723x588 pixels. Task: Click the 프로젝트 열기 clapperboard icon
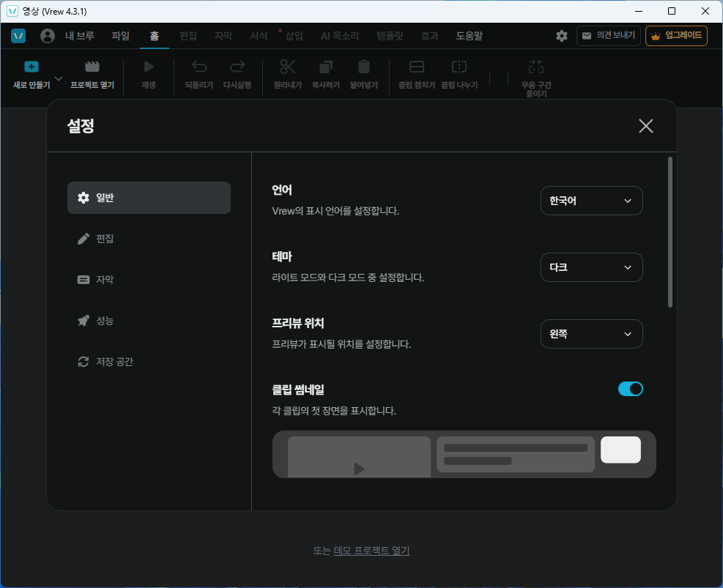tap(92, 67)
